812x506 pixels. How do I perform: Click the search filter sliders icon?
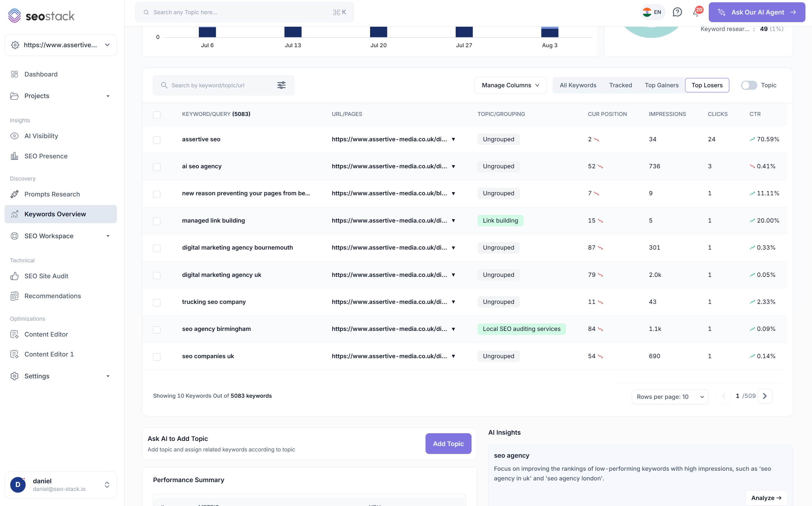(x=281, y=85)
